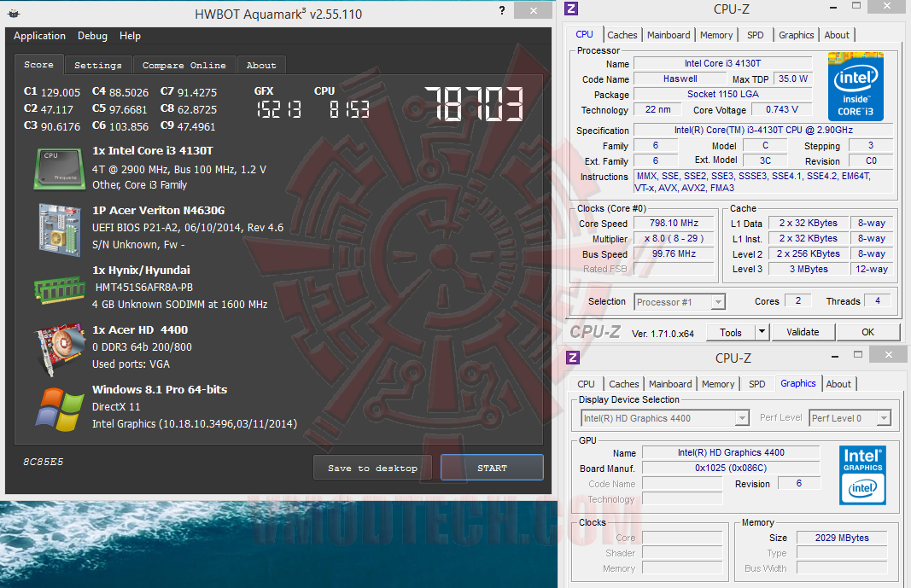Select the CPU tab in upper CPU-Z window

click(585, 34)
